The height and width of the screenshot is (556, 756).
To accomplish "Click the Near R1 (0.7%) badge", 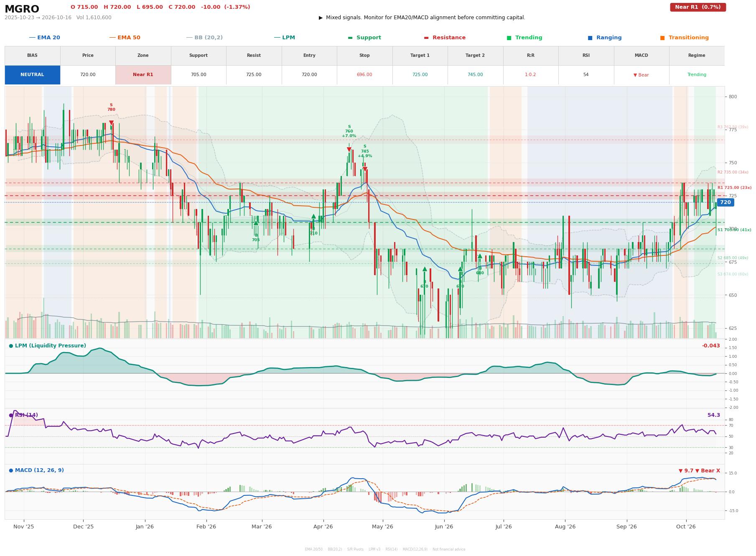I will (697, 7).
